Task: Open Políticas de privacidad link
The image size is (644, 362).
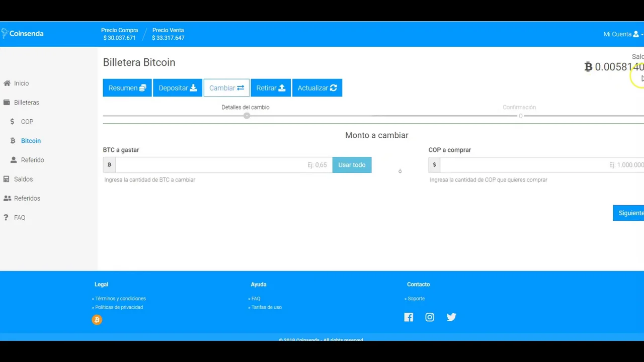Action: pos(119,307)
